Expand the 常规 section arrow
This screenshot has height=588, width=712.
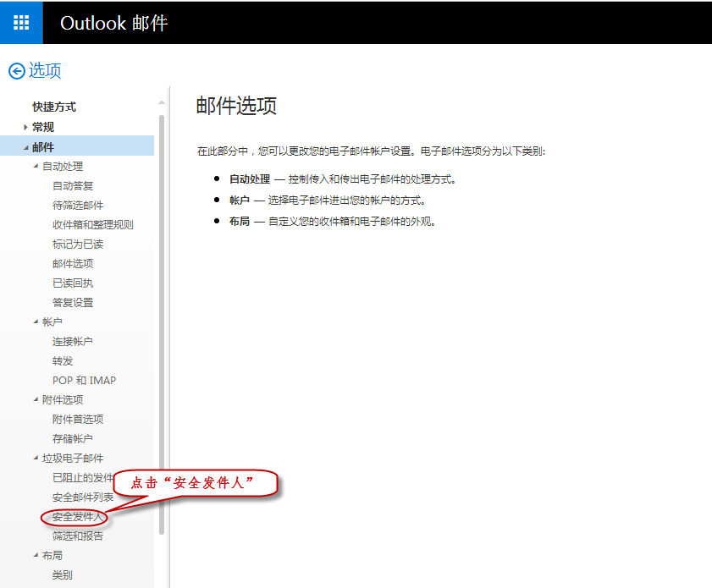(26, 128)
